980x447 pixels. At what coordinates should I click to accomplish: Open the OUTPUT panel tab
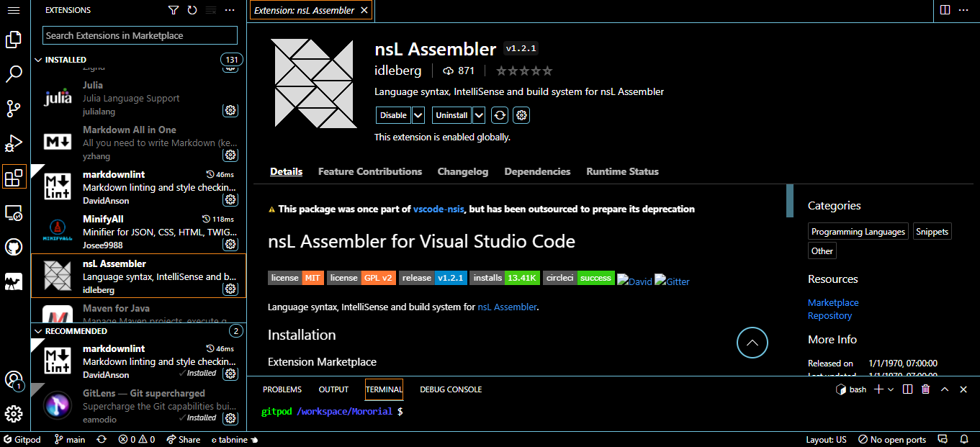[x=333, y=389]
